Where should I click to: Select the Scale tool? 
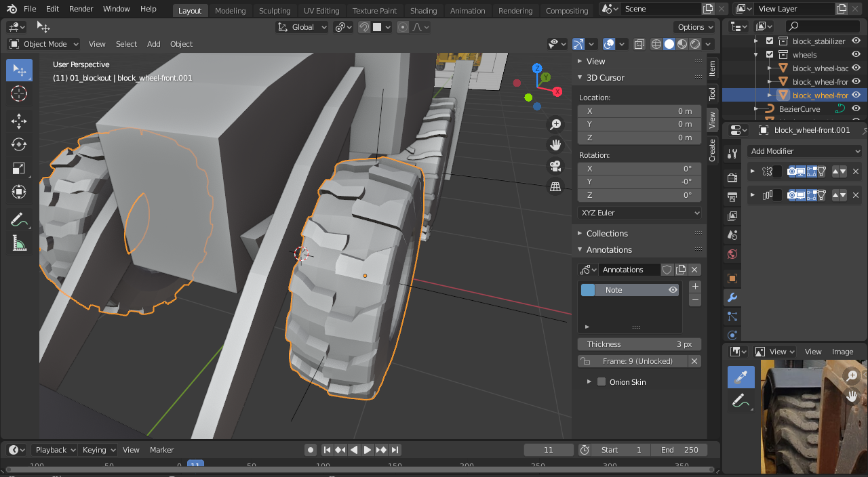click(19, 168)
